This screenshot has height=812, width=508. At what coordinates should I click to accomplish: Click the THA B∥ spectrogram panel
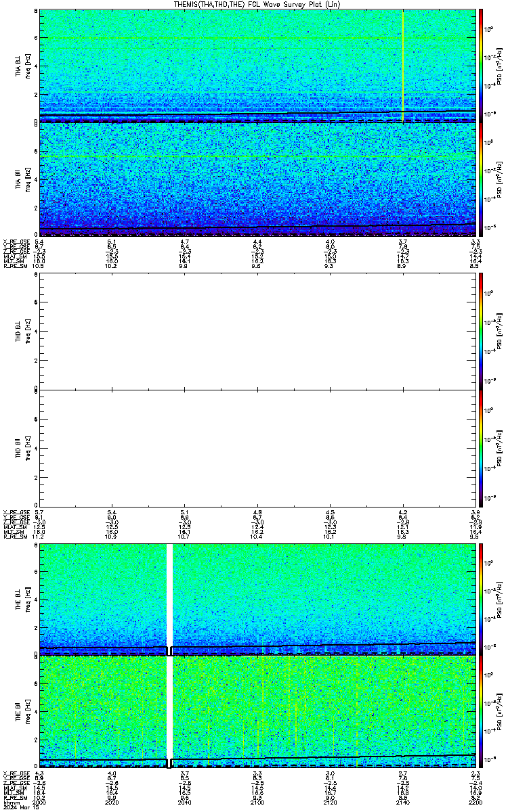tap(257, 180)
